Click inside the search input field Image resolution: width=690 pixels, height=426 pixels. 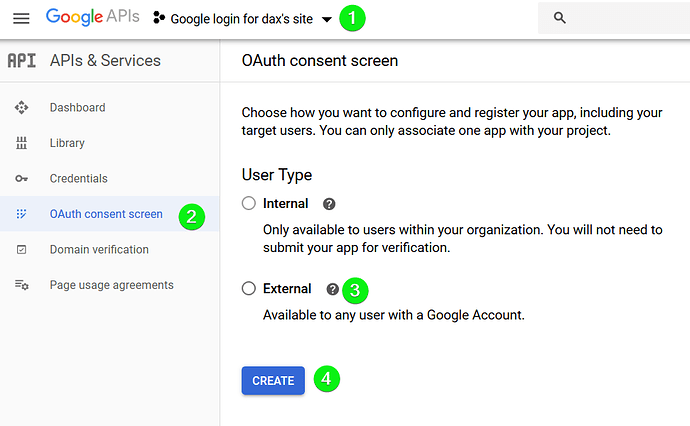pyautogui.click(x=614, y=18)
